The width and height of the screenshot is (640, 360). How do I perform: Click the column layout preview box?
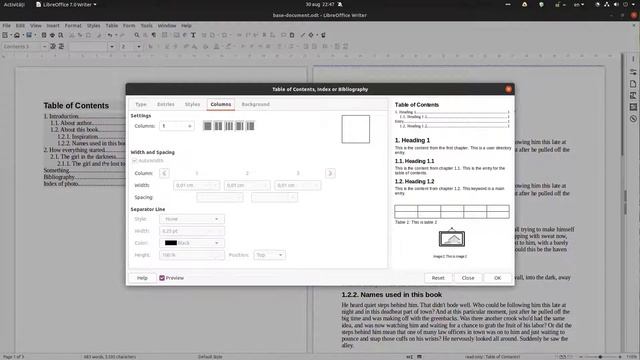[x=356, y=129]
